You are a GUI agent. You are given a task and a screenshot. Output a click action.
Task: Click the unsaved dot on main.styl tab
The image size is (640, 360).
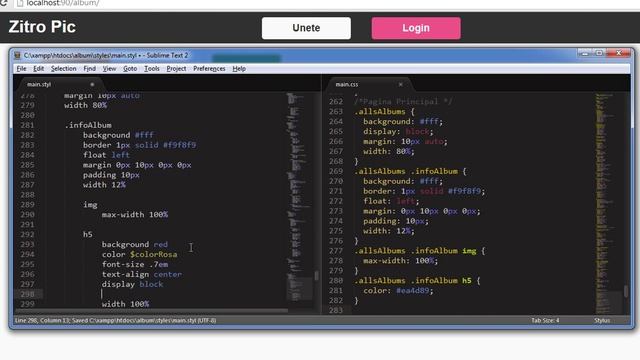pyautogui.click(x=92, y=84)
